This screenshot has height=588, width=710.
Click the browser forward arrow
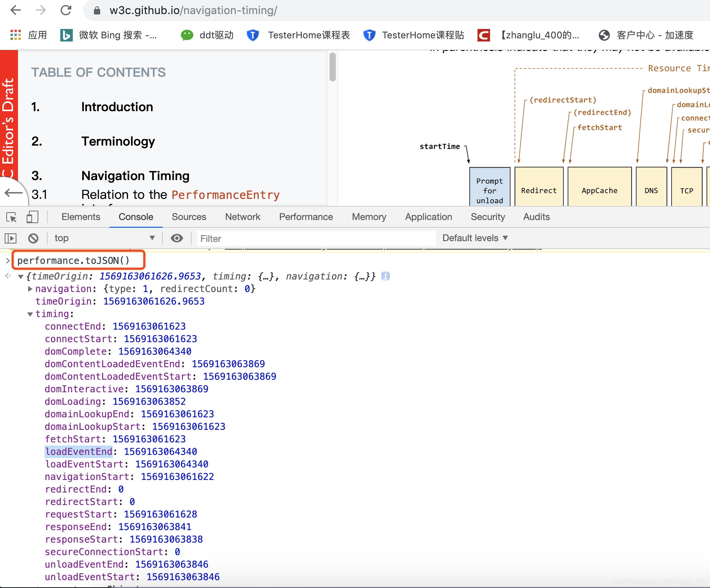(41, 10)
